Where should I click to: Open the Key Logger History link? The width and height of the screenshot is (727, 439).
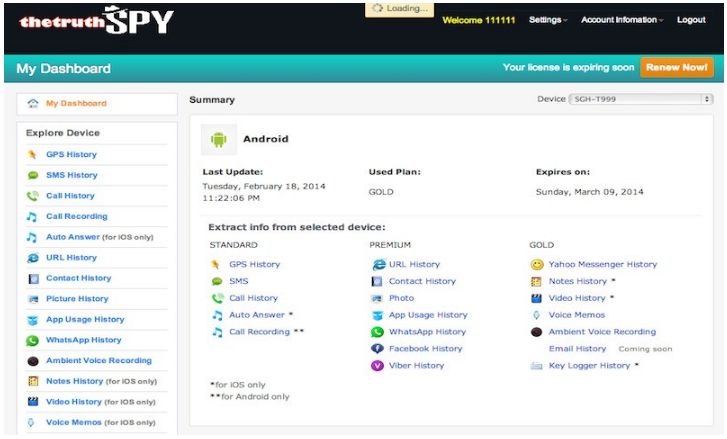(x=589, y=366)
